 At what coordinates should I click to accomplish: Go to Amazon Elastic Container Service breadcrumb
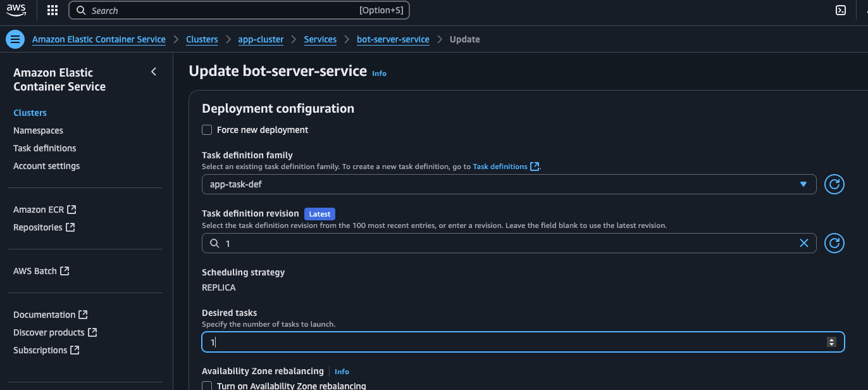(x=99, y=39)
